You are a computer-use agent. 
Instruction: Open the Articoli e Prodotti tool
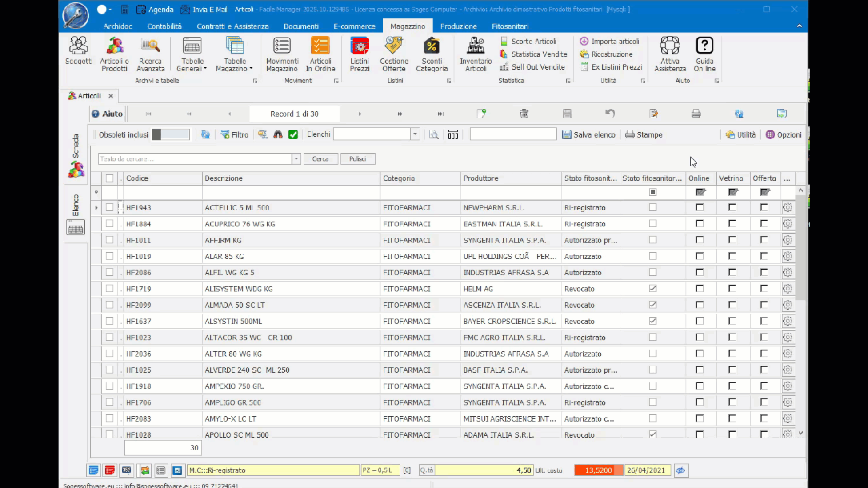coord(114,53)
